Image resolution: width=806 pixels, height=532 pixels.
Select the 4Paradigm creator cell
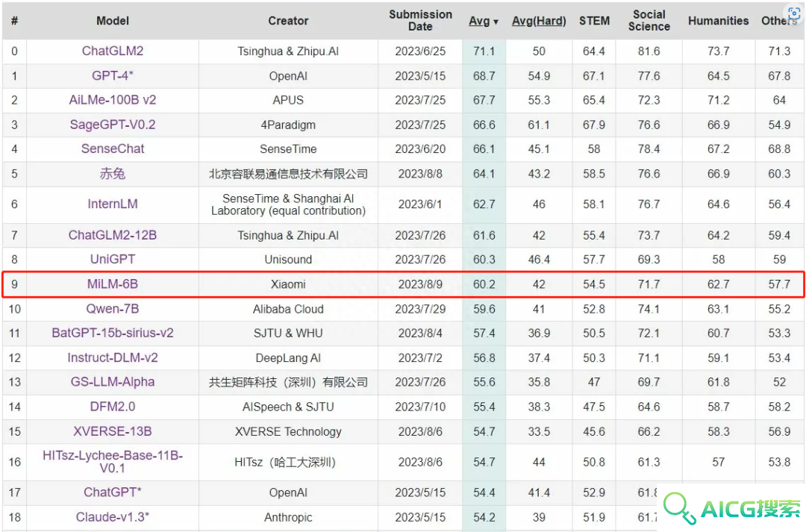click(x=288, y=125)
